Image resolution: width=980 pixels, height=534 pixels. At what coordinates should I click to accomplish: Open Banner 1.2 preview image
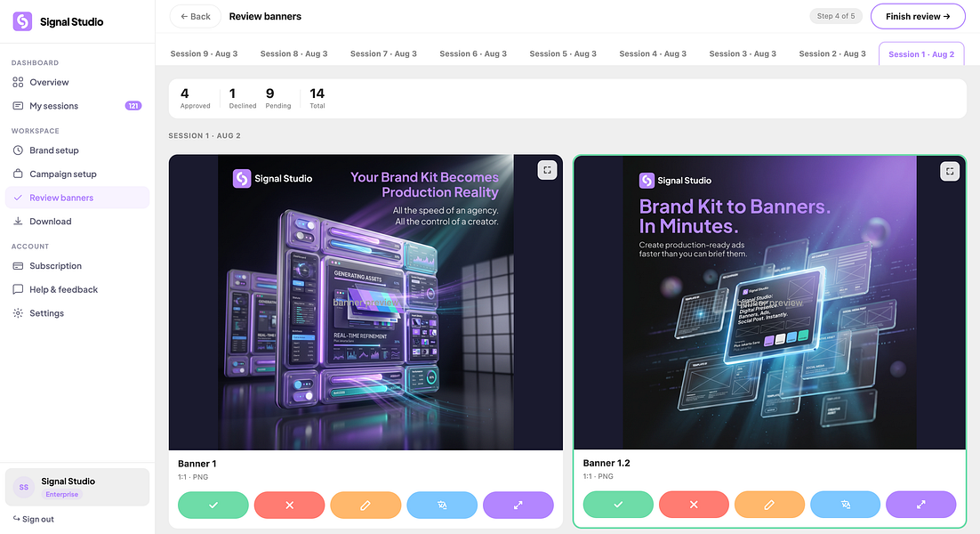769,302
